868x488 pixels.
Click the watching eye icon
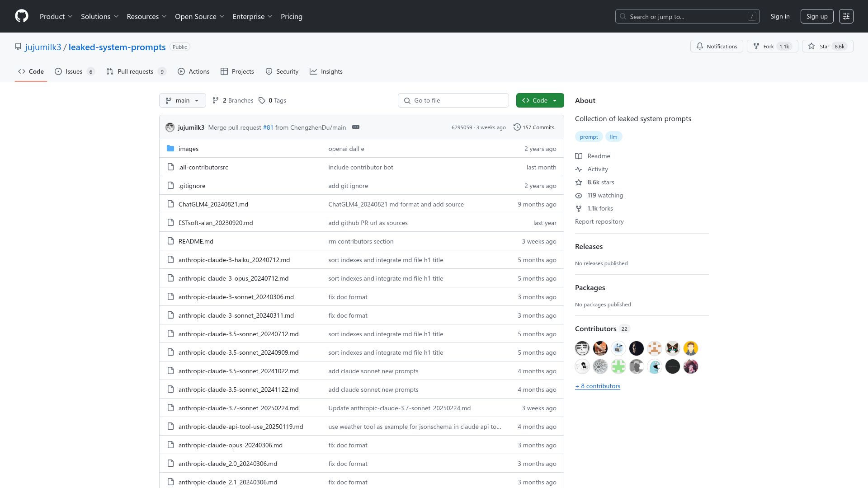(579, 196)
